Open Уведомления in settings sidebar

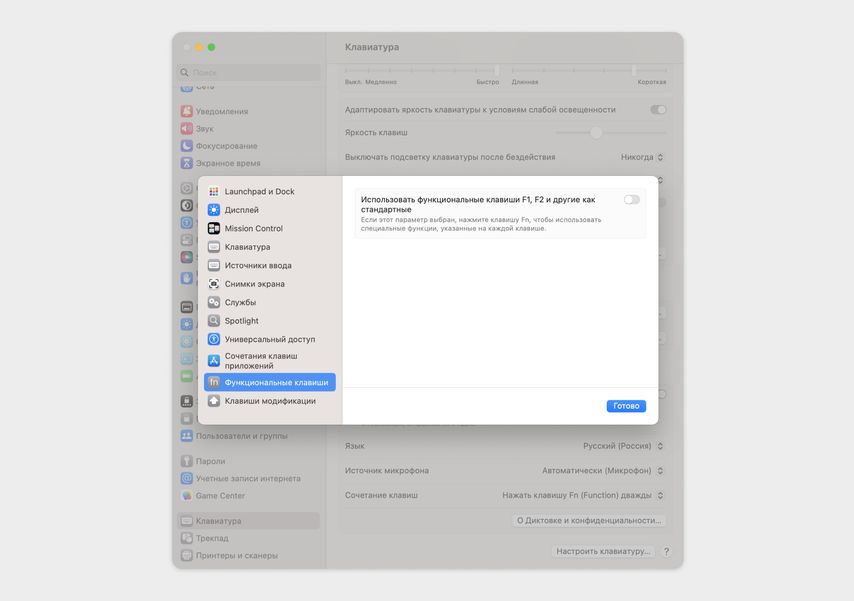[x=222, y=111]
